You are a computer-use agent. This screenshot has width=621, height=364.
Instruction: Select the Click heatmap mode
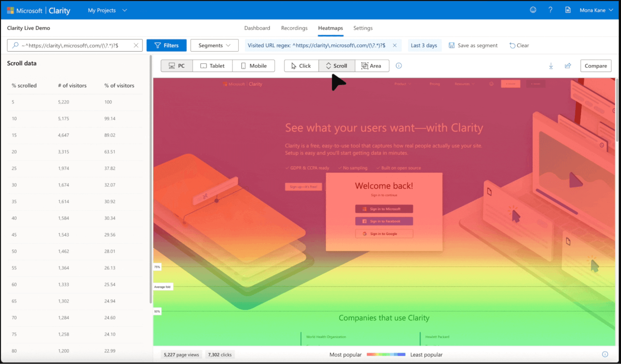[x=301, y=66]
